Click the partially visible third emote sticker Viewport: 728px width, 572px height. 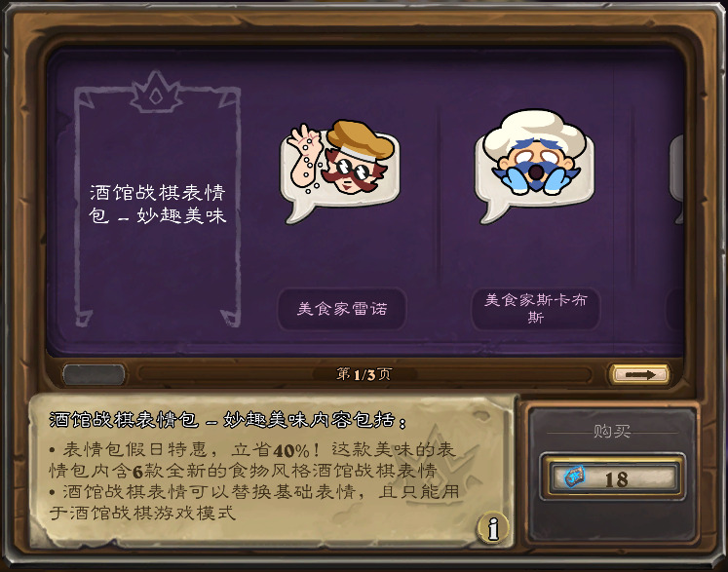pos(677,178)
